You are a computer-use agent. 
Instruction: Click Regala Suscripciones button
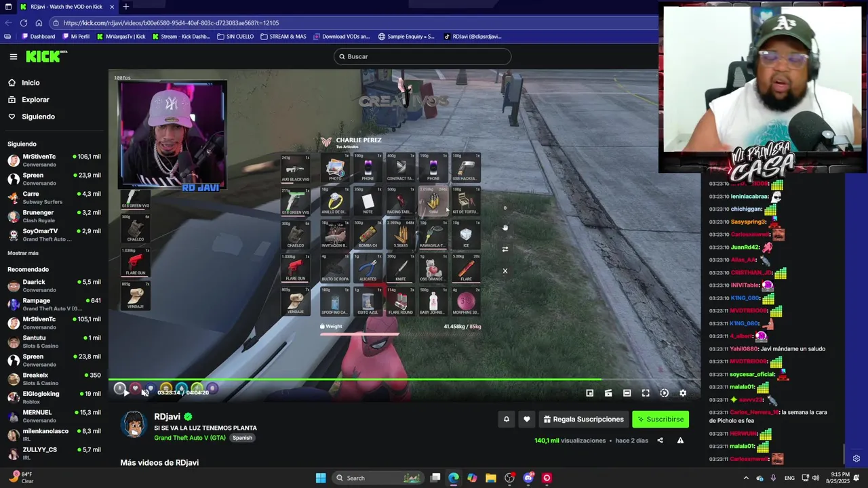coord(583,420)
